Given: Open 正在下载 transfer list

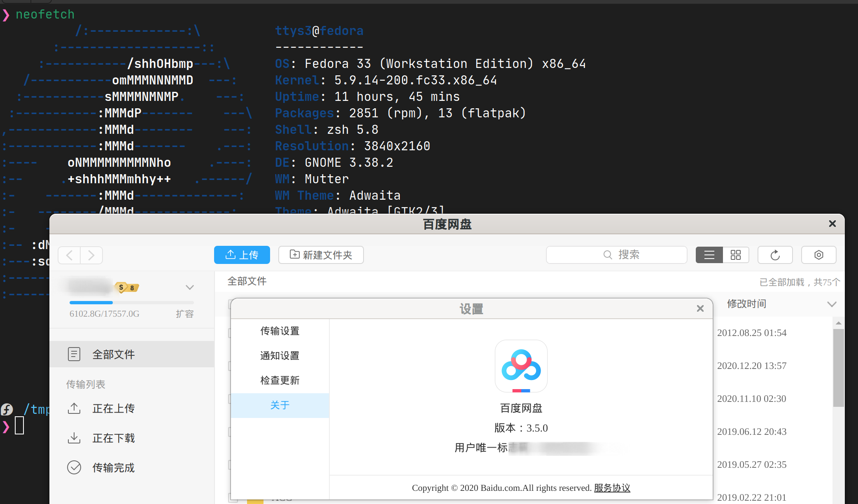Looking at the screenshot, I should click(x=114, y=438).
